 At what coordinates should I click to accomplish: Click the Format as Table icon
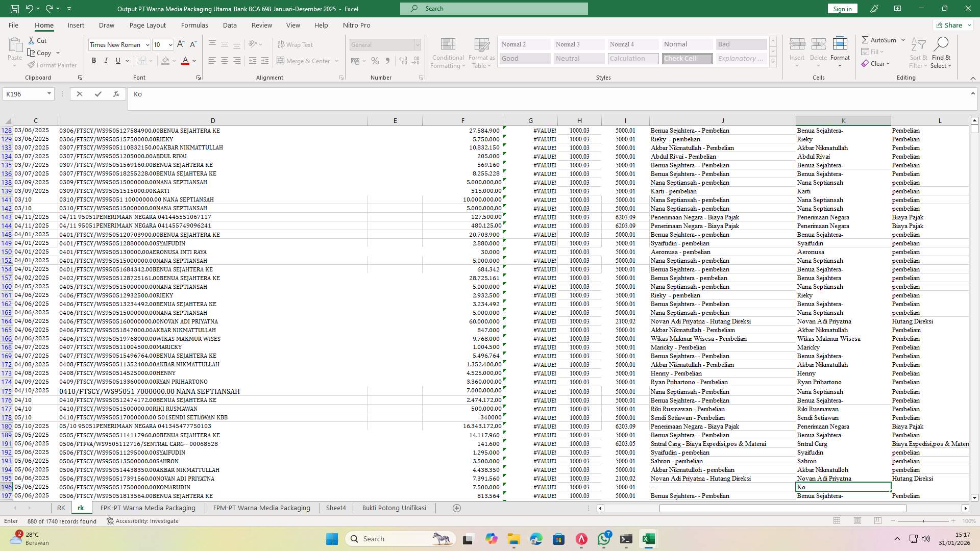point(480,53)
